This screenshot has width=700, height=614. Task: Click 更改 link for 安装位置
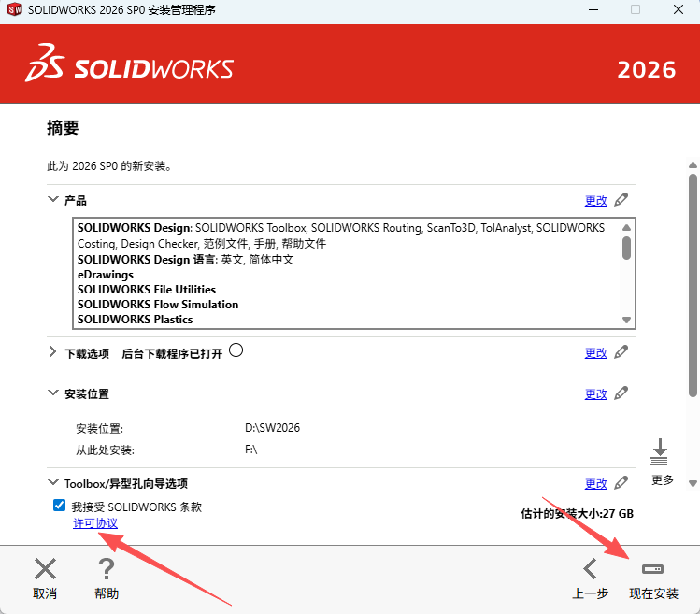click(596, 393)
